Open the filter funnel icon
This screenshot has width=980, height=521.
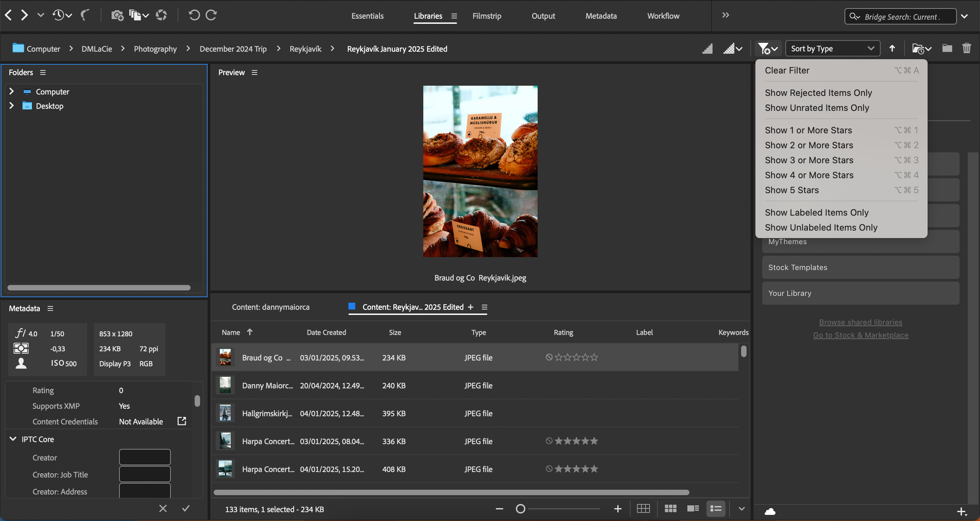(x=765, y=48)
